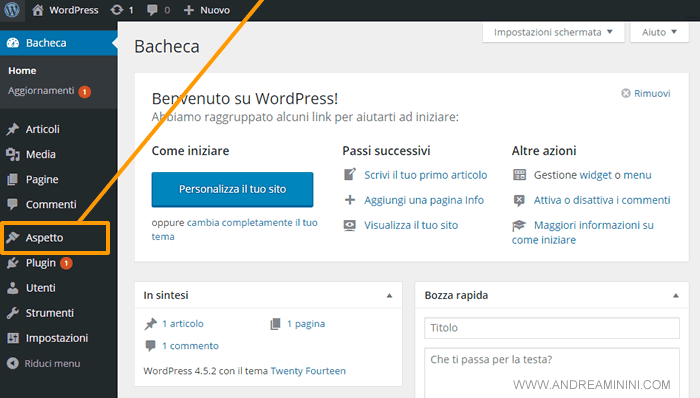Click the Articoli pushpin icon in sidebar
Viewport: 700px width, 398px height.
click(12, 129)
